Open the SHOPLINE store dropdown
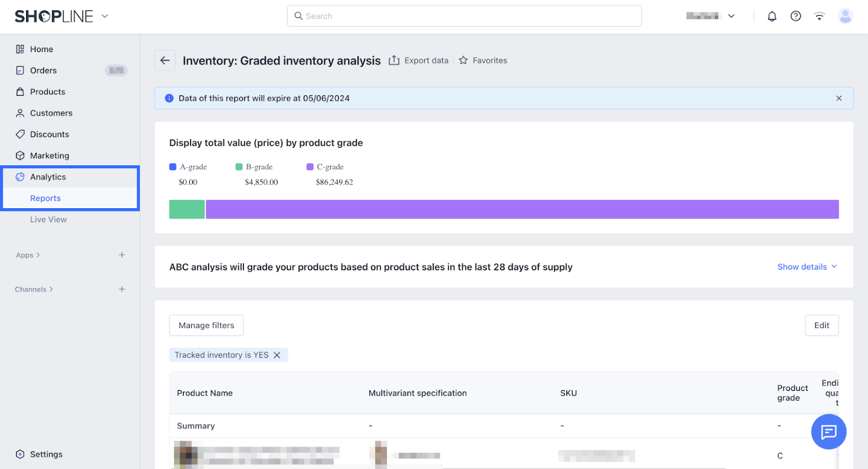The height and width of the screenshot is (469, 868). [105, 16]
